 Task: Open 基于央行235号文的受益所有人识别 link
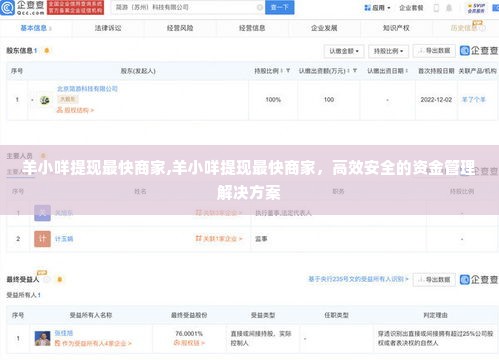[x=358, y=279]
